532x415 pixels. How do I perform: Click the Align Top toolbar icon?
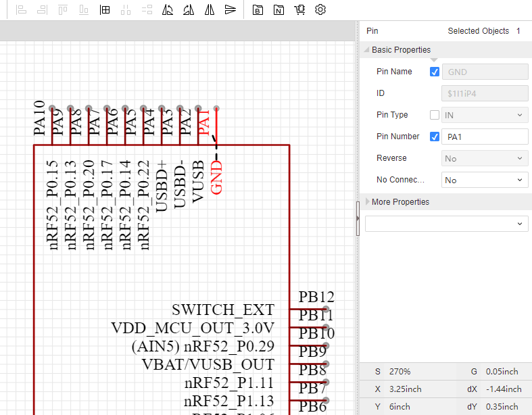[63, 10]
